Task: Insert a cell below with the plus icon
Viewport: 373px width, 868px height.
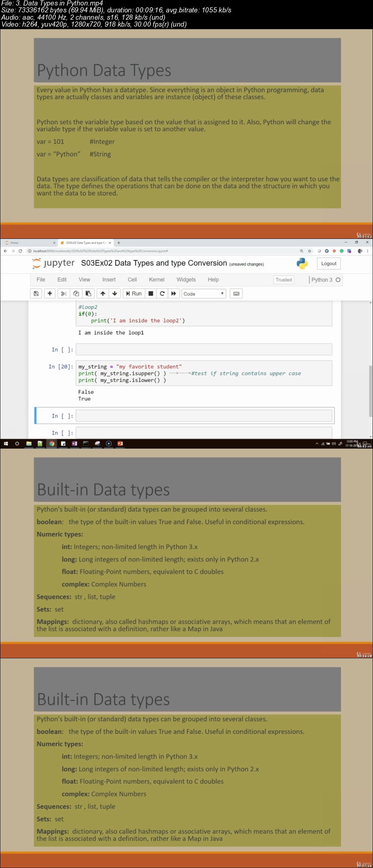Action: [50, 294]
